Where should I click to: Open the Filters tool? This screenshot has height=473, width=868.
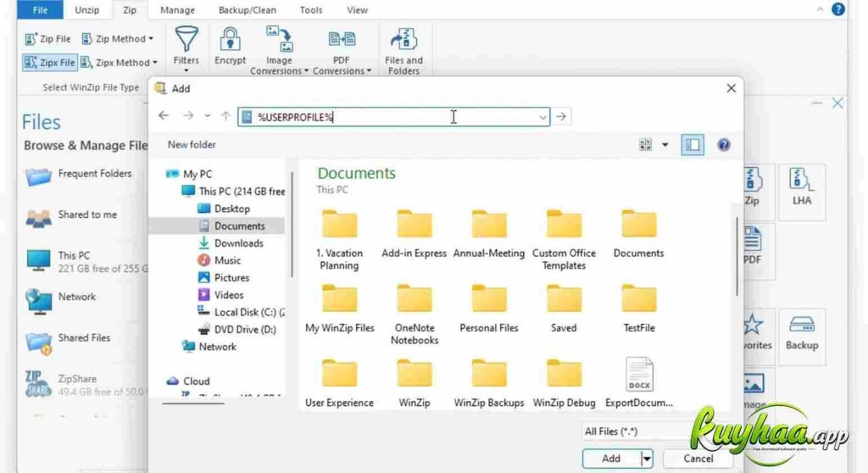pos(186,50)
